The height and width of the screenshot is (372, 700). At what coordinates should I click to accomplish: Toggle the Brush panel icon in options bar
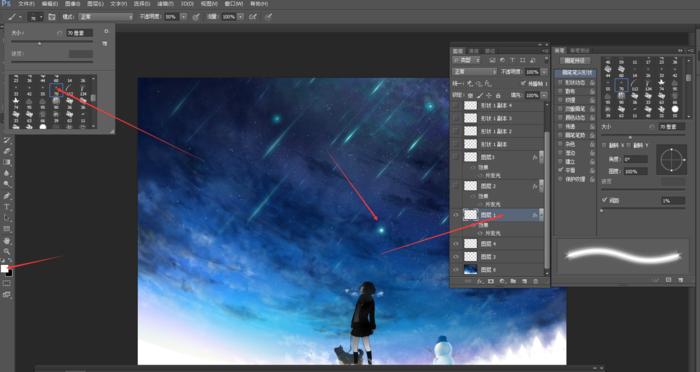[x=52, y=17]
